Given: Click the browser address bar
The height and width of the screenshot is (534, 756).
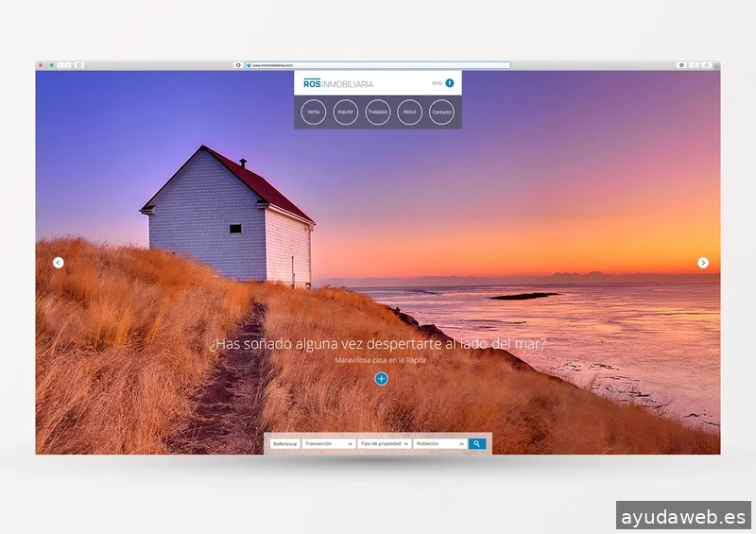Looking at the screenshot, I should (x=378, y=65).
